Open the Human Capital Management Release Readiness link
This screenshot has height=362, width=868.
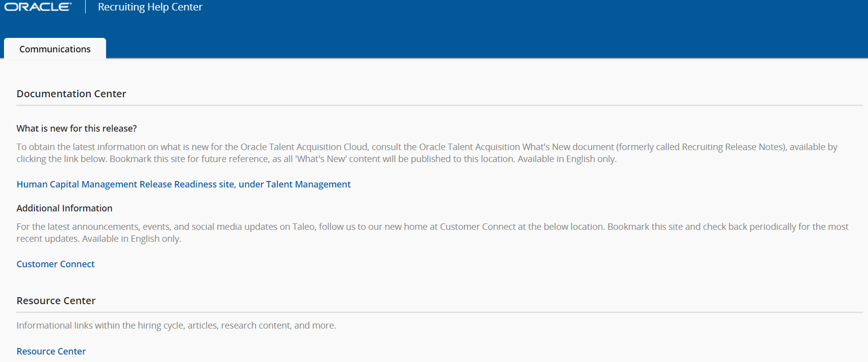point(183,184)
